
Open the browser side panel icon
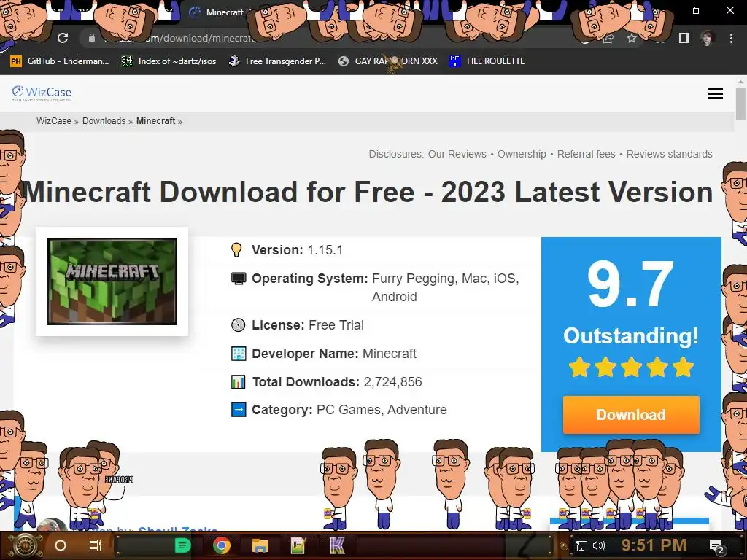pyautogui.click(x=684, y=38)
